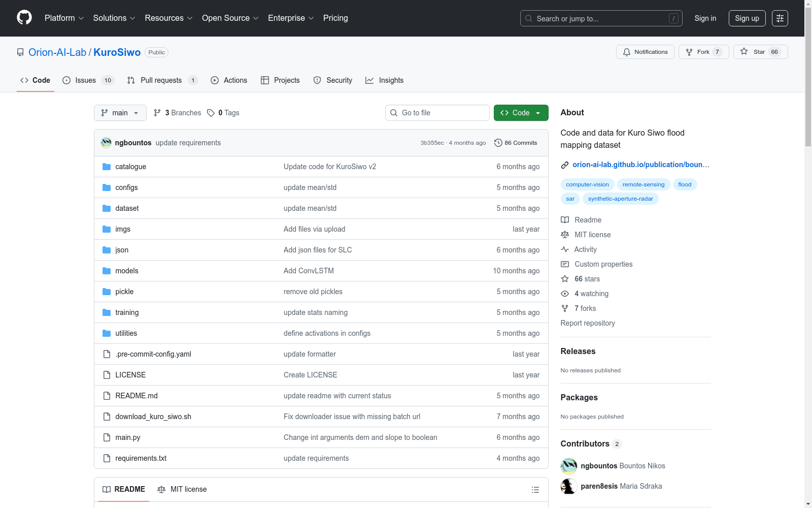
Task: Click the Search or jump to field
Action: coord(601,18)
